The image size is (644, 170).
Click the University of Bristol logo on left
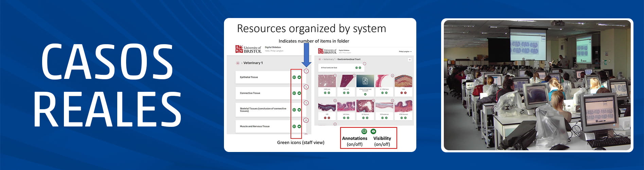(x=248, y=49)
